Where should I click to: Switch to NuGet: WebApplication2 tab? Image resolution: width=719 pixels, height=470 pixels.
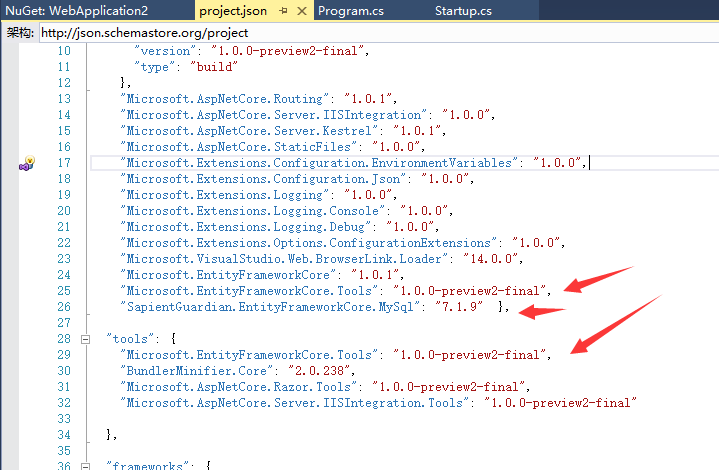click(x=77, y=11)
